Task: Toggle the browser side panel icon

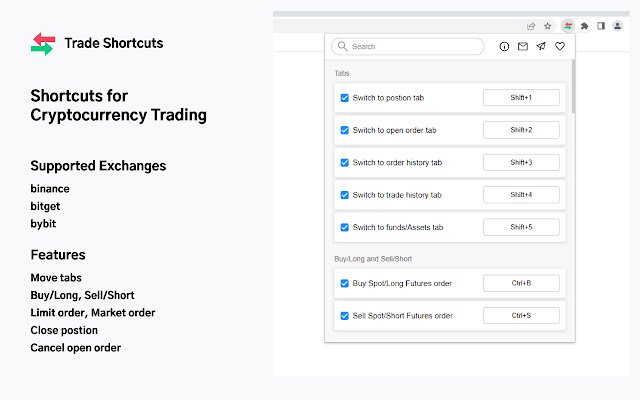Action: coord(601,26)
